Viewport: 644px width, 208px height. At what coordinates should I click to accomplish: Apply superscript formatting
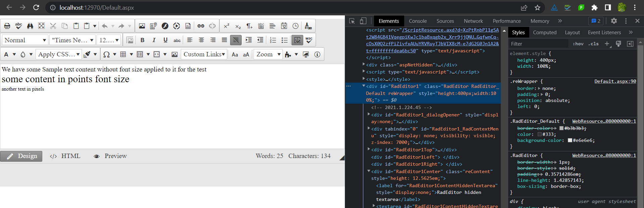226,26
